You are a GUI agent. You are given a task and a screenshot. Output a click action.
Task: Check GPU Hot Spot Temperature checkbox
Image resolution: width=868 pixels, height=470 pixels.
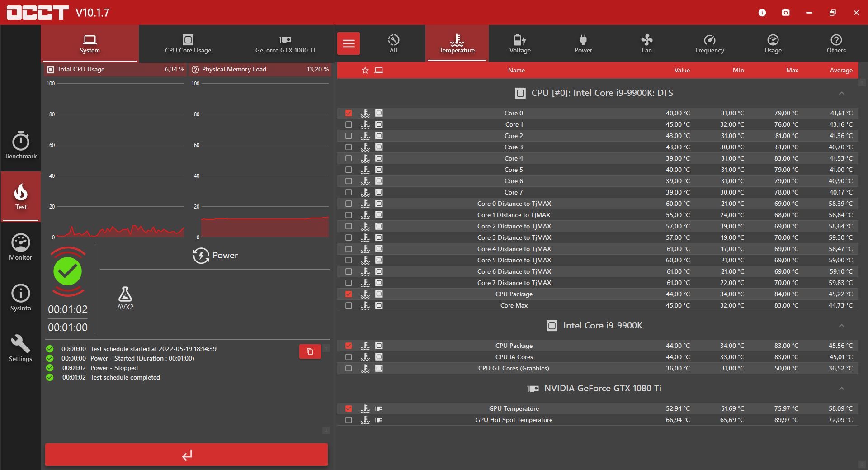(349, 420)
